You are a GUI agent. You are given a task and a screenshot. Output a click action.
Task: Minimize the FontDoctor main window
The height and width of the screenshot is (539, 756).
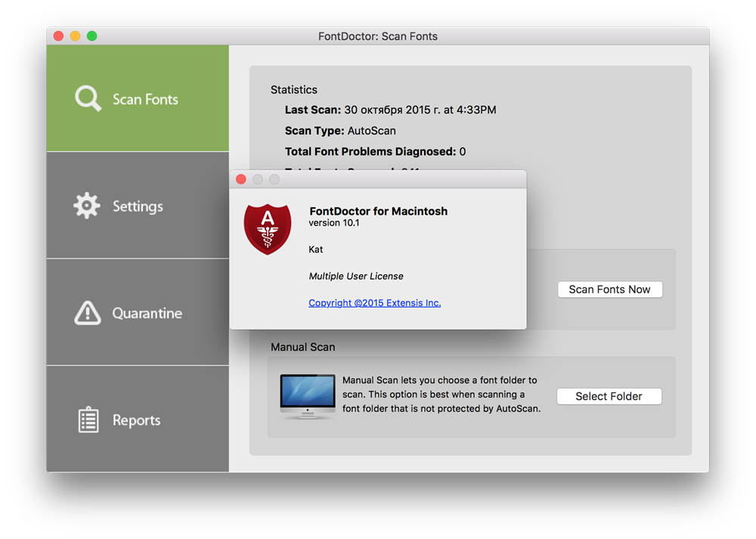click(75, 36)
